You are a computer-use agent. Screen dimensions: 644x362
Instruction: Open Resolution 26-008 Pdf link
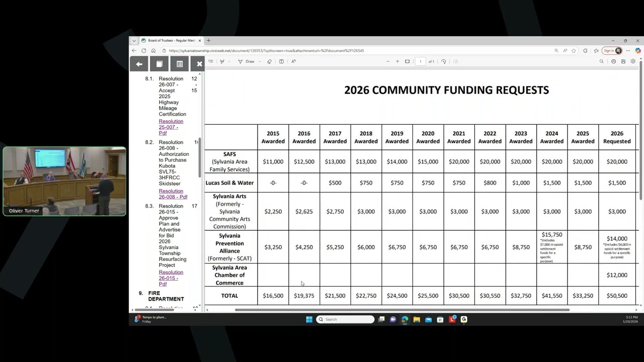pyautogui.click(x=173, y=194)
